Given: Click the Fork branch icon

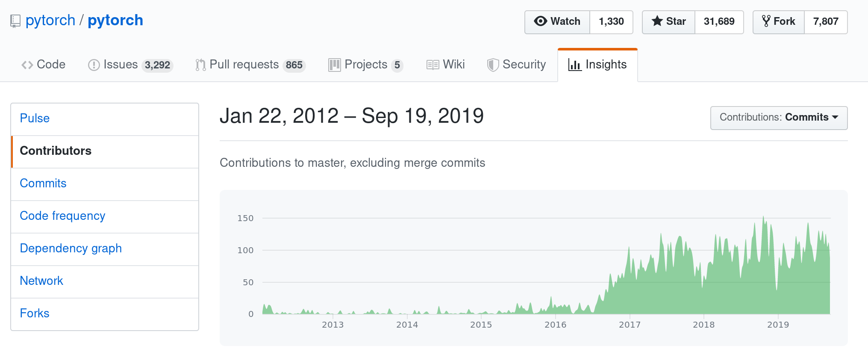Looking at the screenshot, I should point(766,21).
